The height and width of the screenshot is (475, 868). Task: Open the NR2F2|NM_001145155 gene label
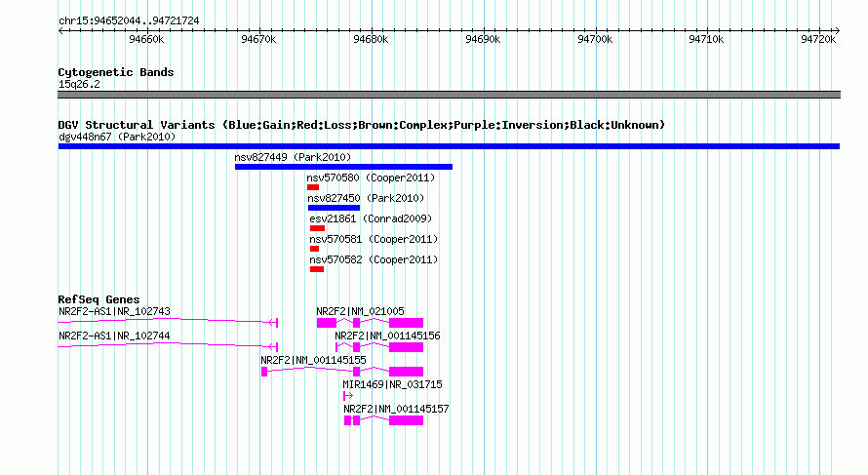(x=313, y=360)
